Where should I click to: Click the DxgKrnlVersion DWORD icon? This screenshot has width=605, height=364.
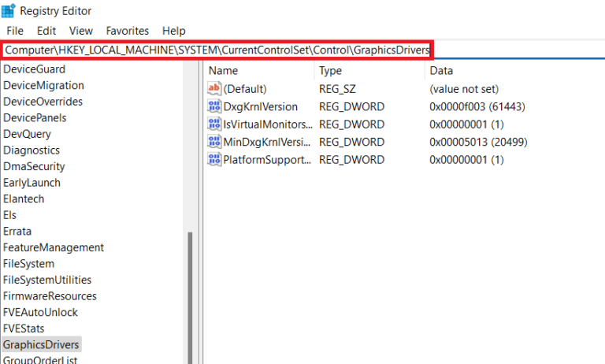pos(214,106)
